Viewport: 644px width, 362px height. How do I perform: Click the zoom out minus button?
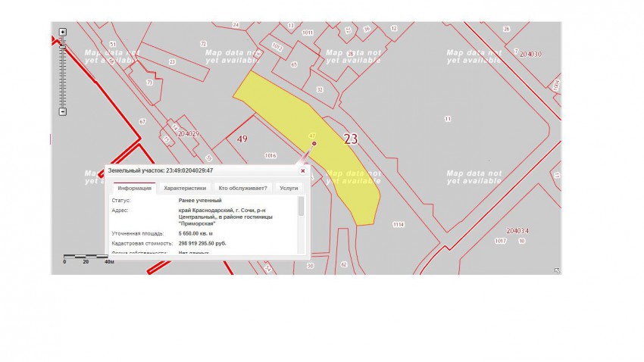point(63,112)
